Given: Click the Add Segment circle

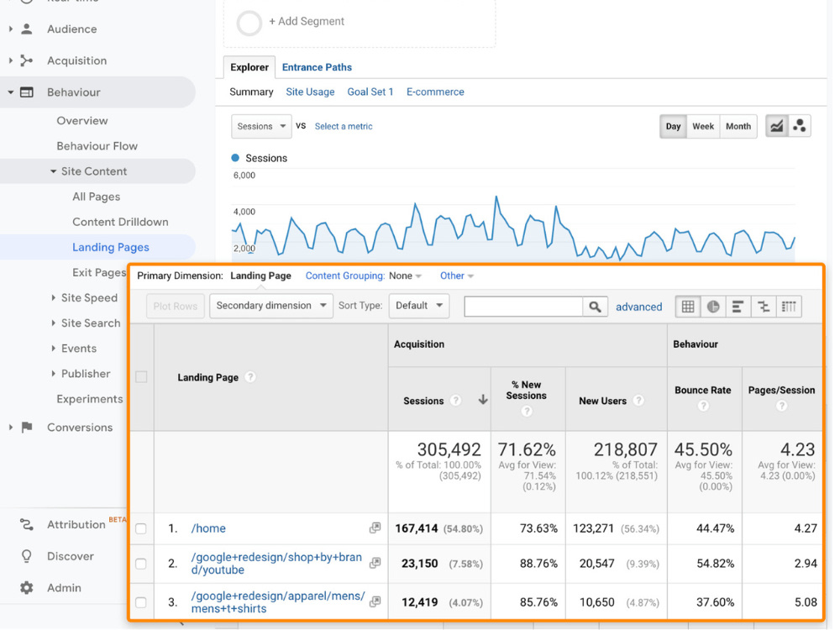Looking at the screenshot, I should click(x=249, y=23).
